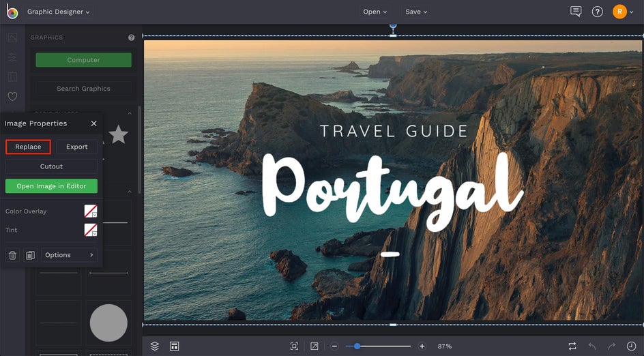Click the fit-to-screen icon

pos(294,346)
